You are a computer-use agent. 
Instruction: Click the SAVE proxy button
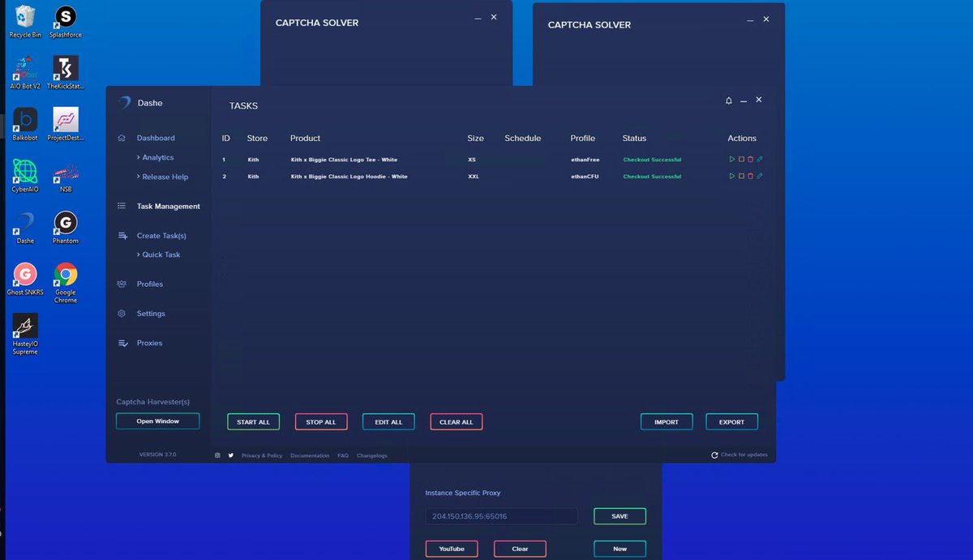[x=619, y=516]
